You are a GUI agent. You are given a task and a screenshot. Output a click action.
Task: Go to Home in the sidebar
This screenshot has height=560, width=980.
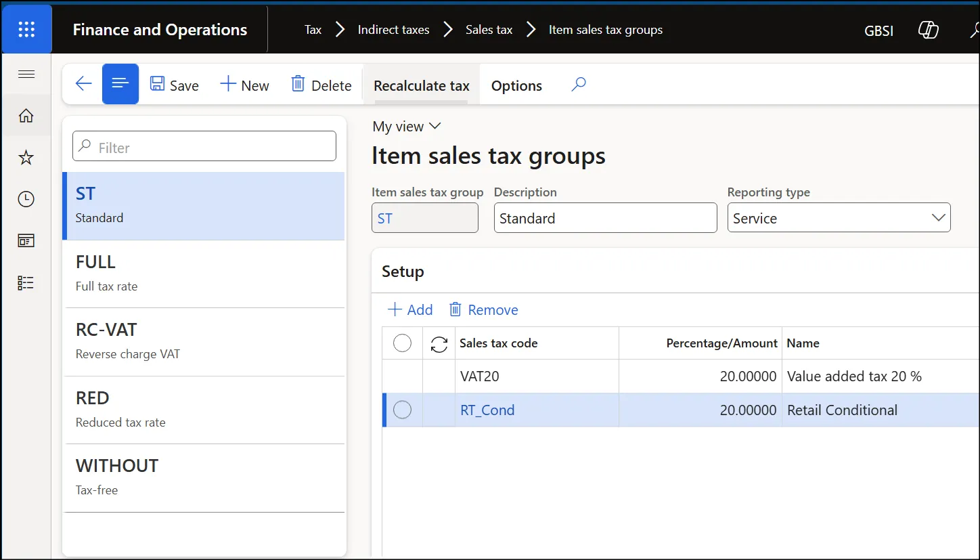click(x=26, y=116)
